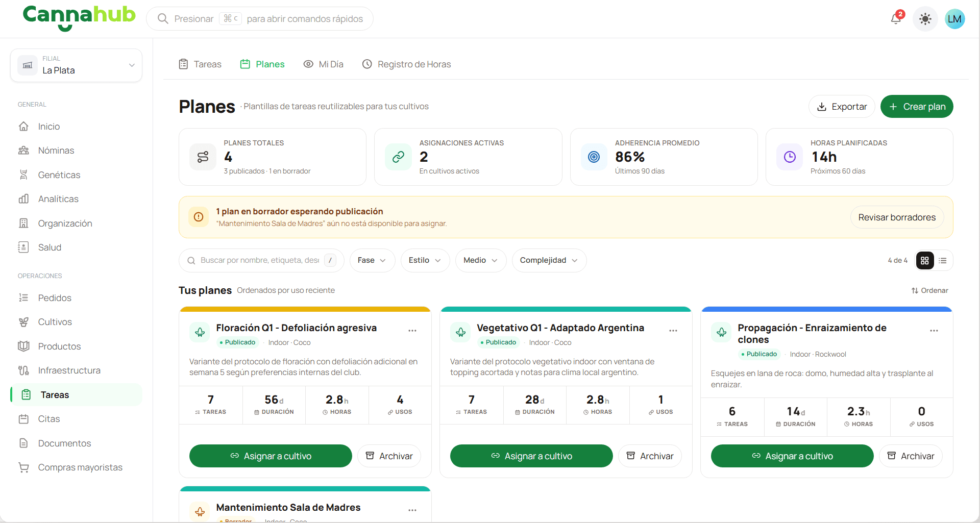Open Floración Q1 card options menu
Image resolution: width=980 pixels, height=523 pixels.
click(x=412, y=331)
